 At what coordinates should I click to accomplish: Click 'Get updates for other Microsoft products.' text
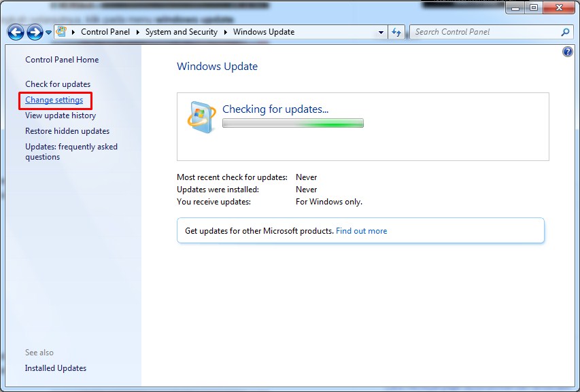[x=259, y=231]
